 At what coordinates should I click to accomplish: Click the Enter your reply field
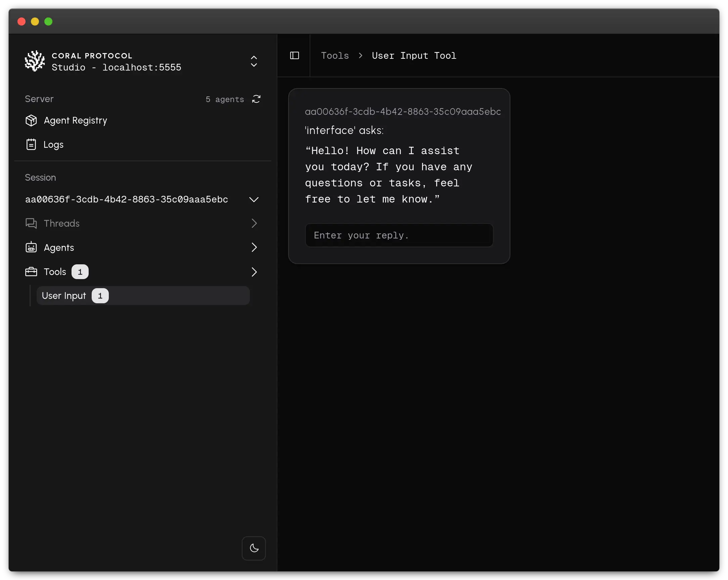coord(399,235)
